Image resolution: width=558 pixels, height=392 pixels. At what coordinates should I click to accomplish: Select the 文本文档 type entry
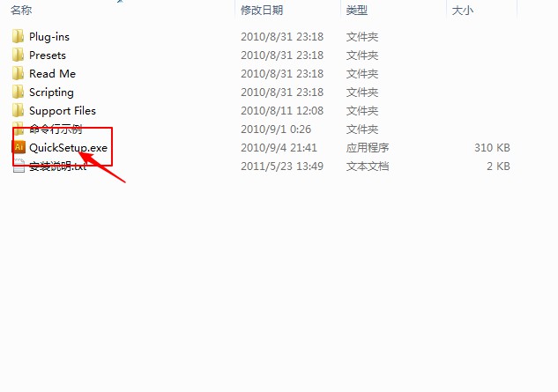[x=368, y=166]
